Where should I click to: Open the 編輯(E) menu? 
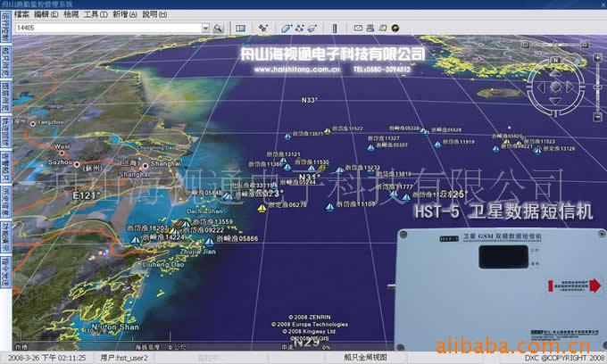coord(46,14)
